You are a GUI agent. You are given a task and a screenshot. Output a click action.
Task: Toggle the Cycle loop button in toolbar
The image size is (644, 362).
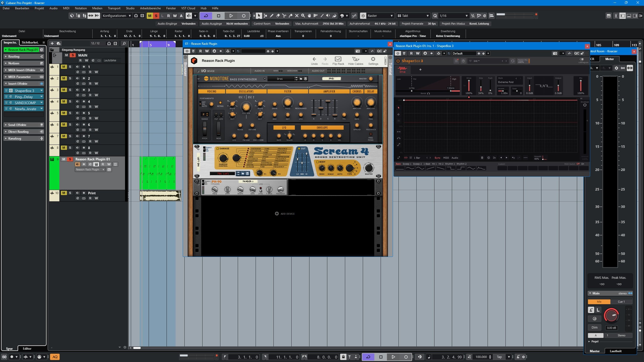point(206,16)
